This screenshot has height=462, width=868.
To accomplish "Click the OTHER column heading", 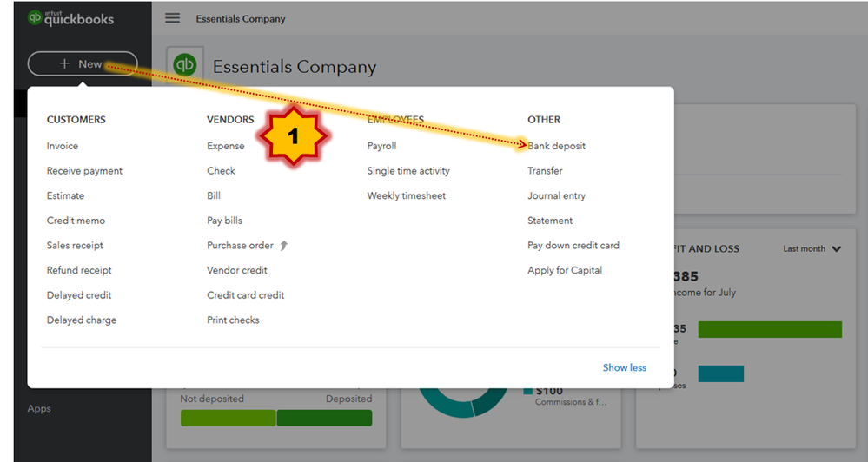I will pos(544,120).
